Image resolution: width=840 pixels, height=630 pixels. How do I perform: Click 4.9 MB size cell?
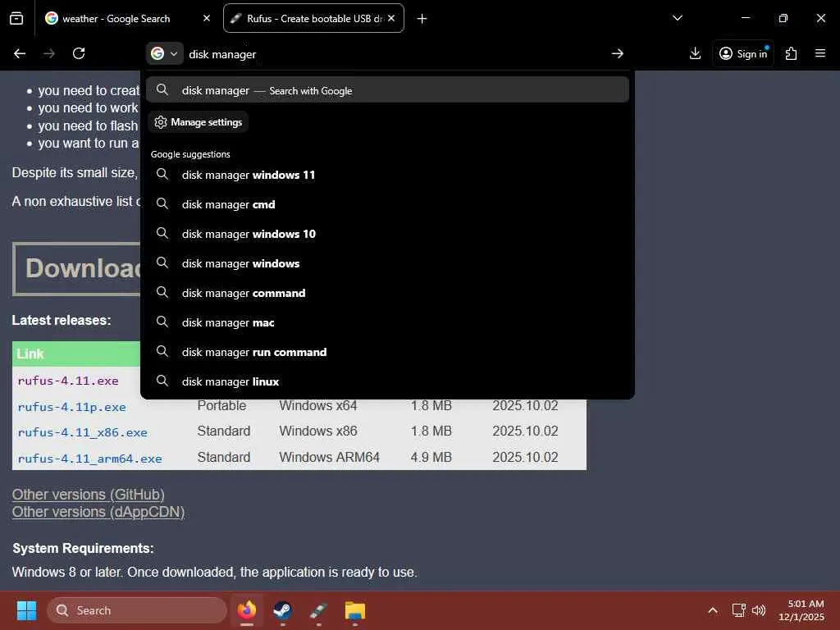[431, 457]
